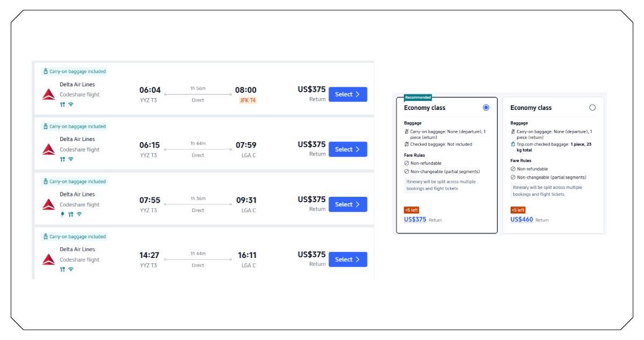The width and height of the screenshot is (644, 340).
Task: Click the Delta logo on the 06:04 flight
Action: pyautogui.click(x=49, y=94)
